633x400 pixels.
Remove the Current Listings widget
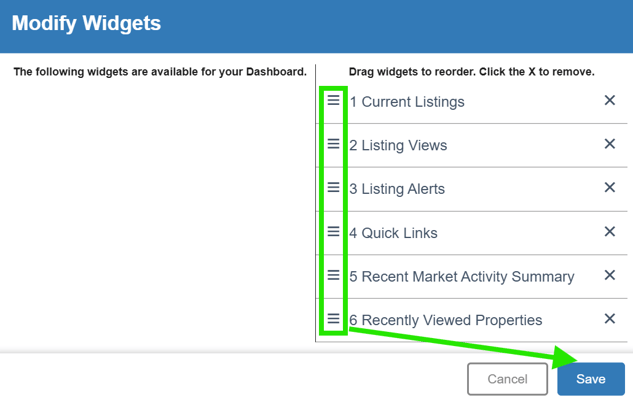610,101
